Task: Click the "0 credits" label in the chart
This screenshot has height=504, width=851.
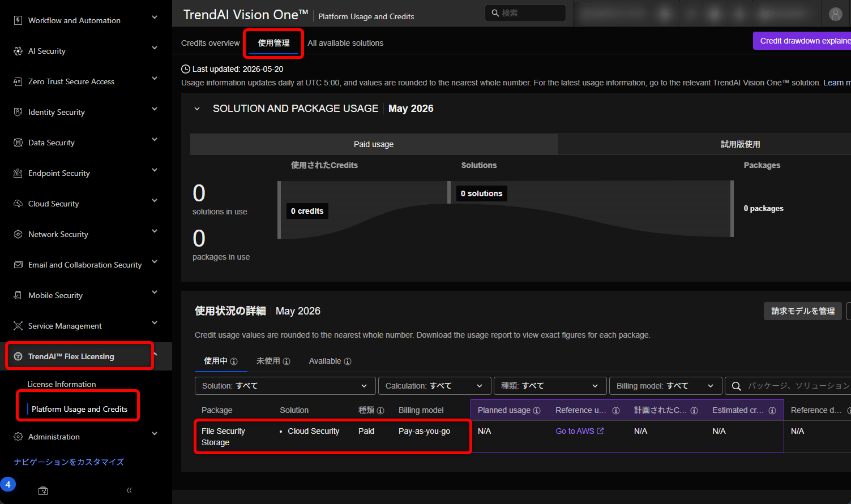Action: pos(307,211)
